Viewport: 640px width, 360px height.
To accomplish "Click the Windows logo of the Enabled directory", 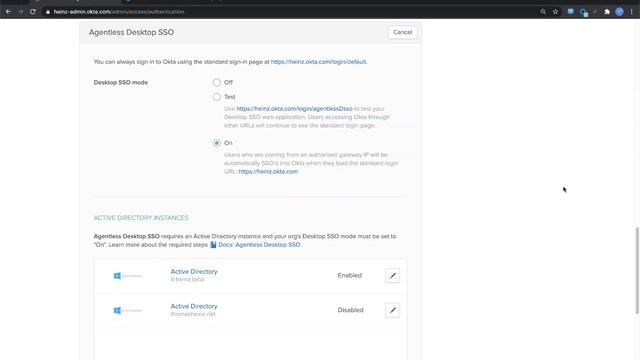I will pyautogui.click(x=117, y=276).
